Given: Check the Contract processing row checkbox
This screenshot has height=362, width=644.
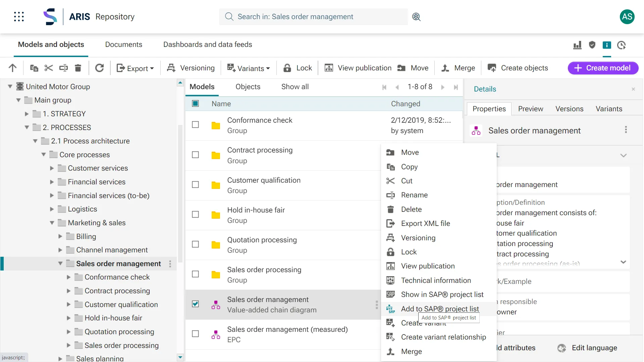Looking at the screenshot, I should pyautogui.click(x=195, y=155).
